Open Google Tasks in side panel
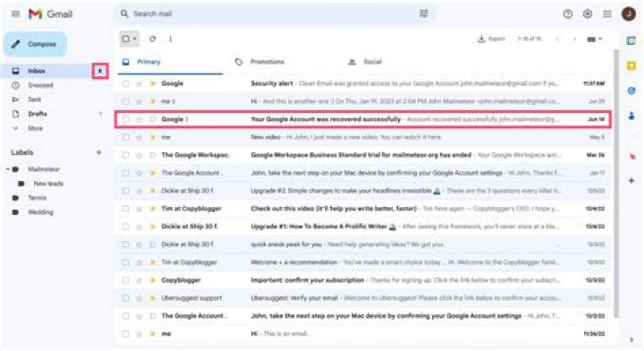This screenshot has width=644, height=351. 631,90
